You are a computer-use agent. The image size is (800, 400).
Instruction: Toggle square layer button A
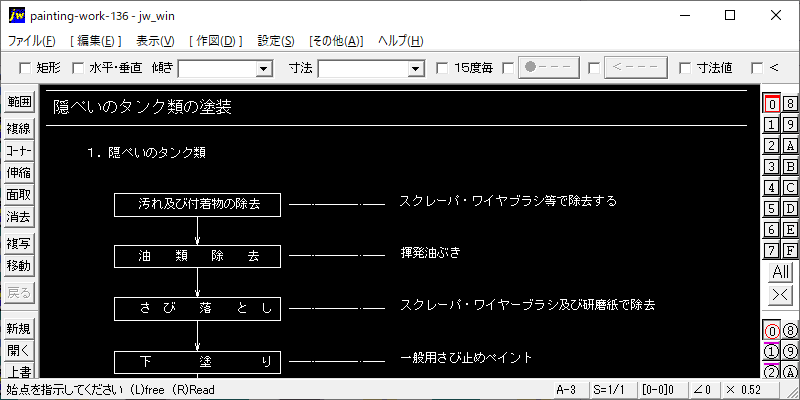pyautogui.click(x=790, y=145)
